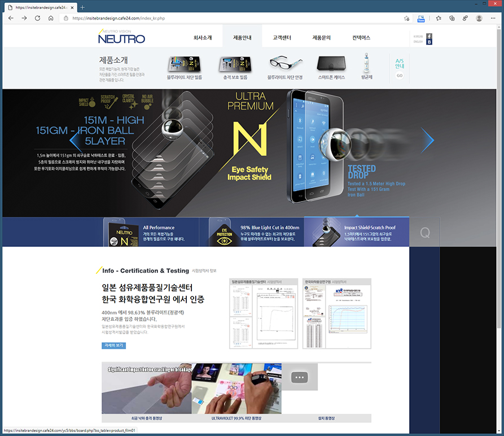The height and width of the screenshot is (436, 504).
Task: Open 항균제 bottle image
Action: tap(366, 63)
